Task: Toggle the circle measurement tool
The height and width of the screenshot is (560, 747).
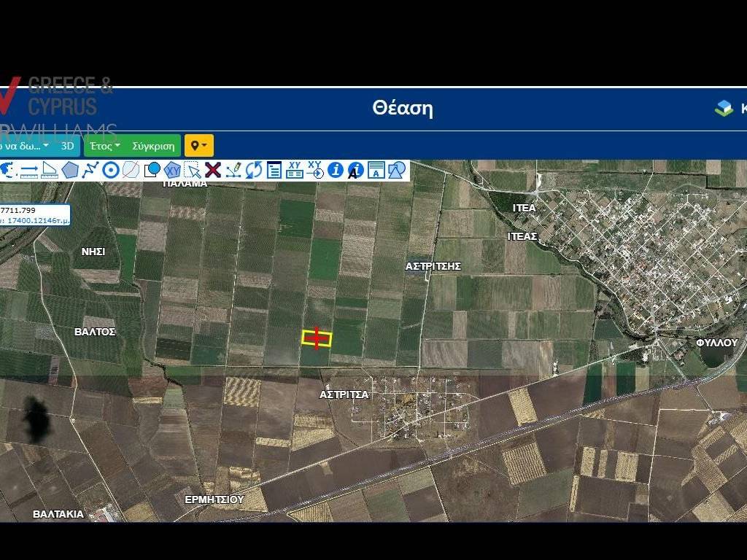Action: 109,171
